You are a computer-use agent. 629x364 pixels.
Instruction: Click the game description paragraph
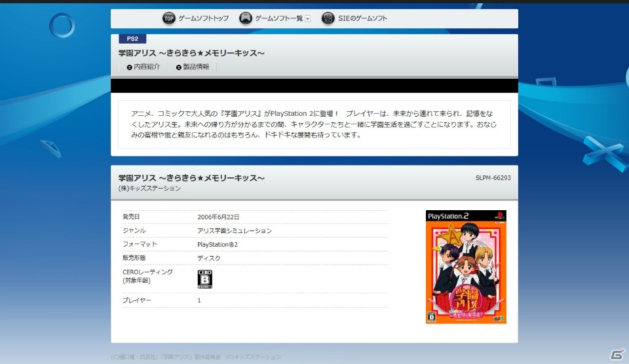click(314, 124)
